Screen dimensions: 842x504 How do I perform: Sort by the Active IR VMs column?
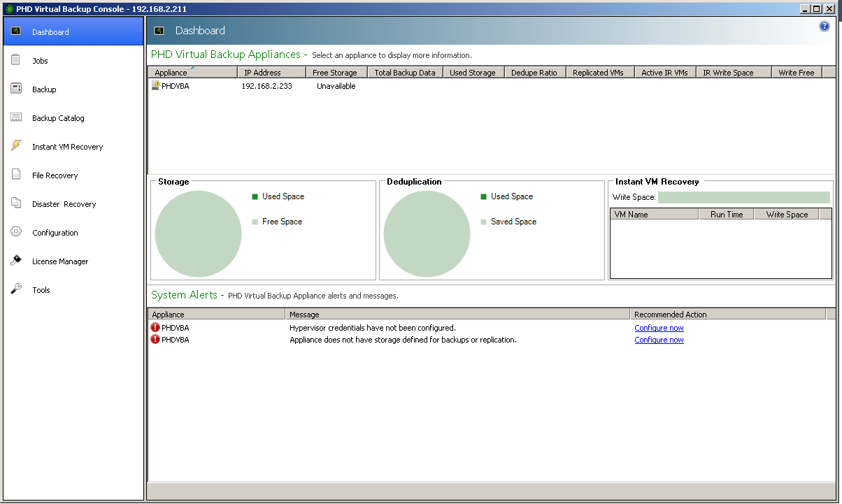(665, 72)
